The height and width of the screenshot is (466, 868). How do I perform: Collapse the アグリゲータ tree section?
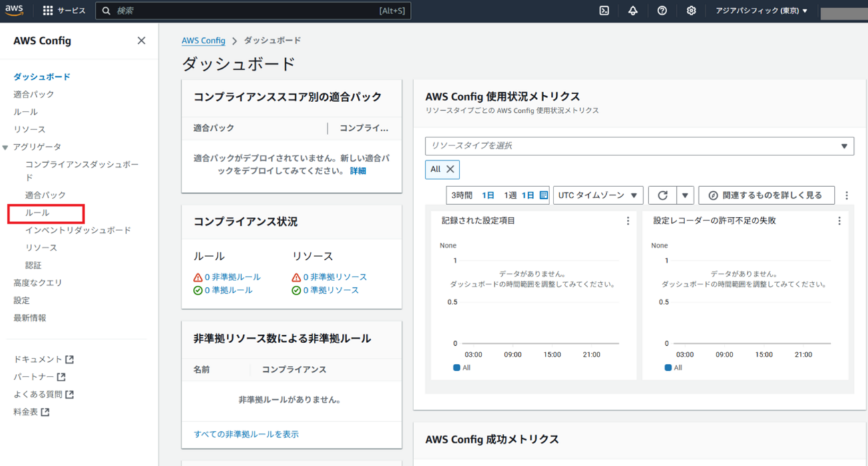(5, 147)
